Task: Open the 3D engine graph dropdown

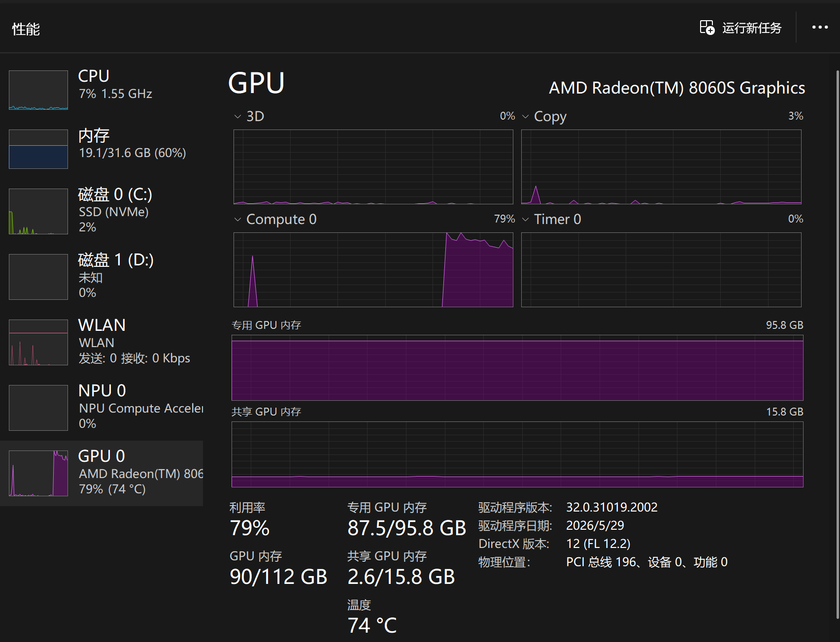Action: tap(238, 117)
